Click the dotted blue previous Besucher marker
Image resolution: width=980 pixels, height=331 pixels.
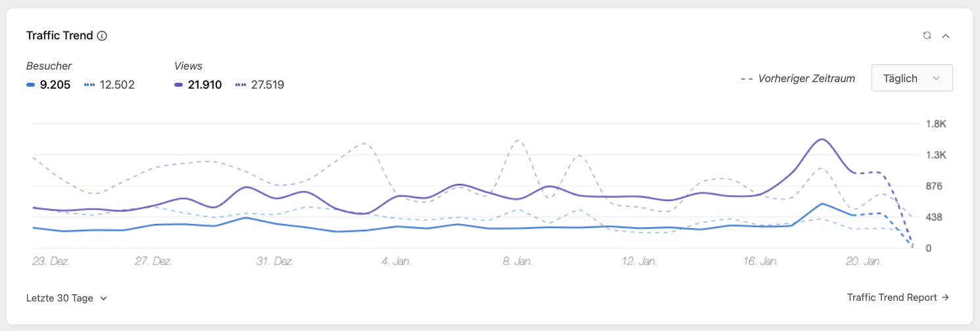pos(90,85)
